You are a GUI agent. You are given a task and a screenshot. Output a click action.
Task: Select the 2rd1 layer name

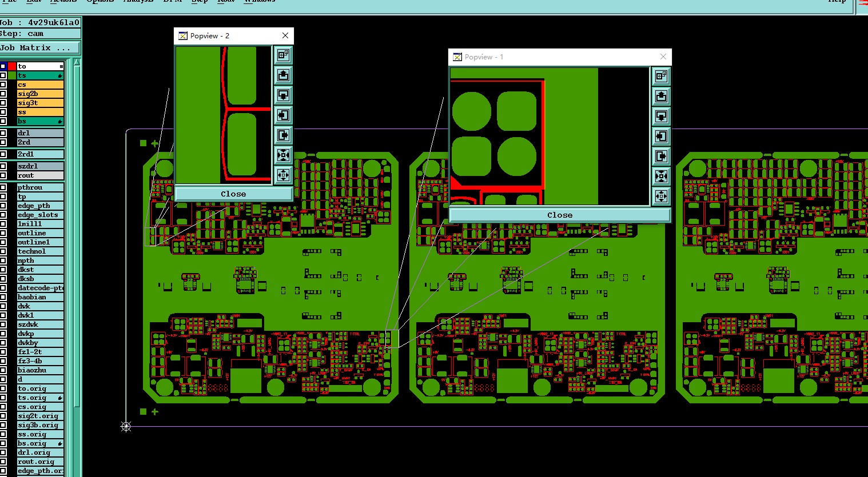pyautogui.click(x=40, y=154)
